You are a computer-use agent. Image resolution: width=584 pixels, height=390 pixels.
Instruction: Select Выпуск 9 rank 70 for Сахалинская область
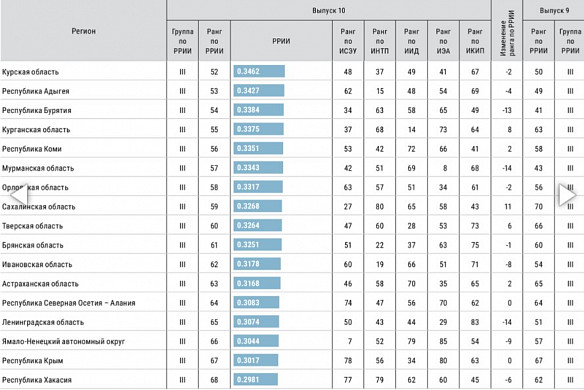point(539,206)
